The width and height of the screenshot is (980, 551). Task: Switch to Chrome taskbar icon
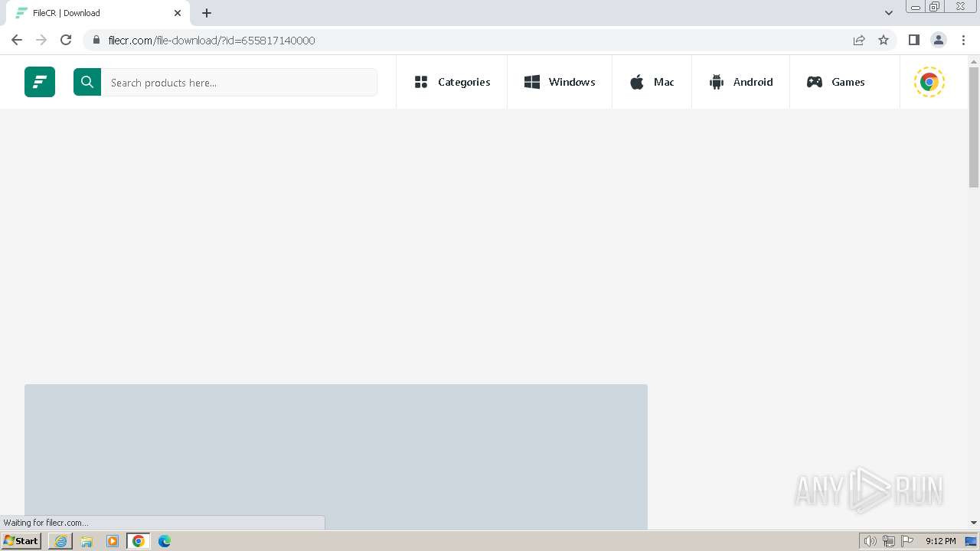pos(139,541)
